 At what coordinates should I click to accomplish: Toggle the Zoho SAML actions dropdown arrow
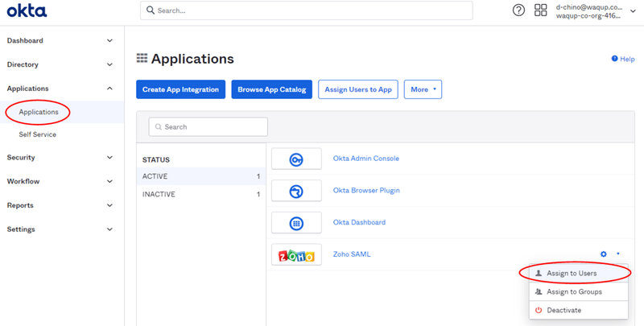(x=618, y=254)
